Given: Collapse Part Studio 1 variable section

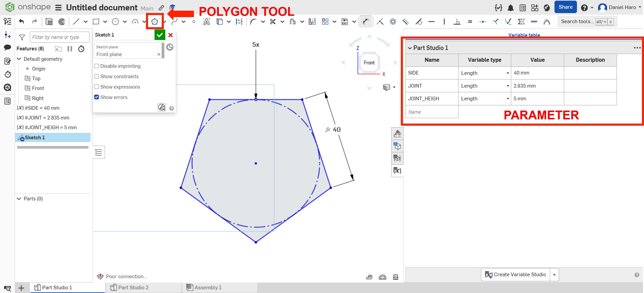Looking at the screenshot, I should click(x=410, y=48).
